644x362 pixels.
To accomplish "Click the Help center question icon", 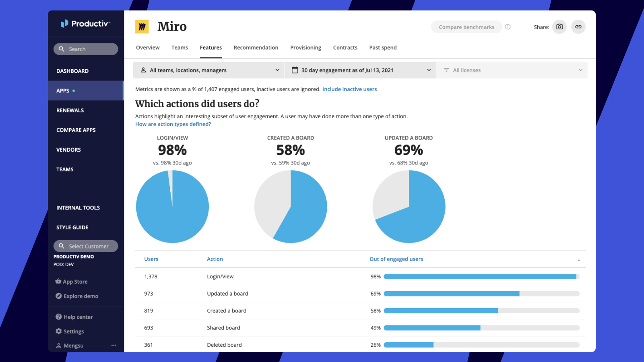I will pos(58,317).
